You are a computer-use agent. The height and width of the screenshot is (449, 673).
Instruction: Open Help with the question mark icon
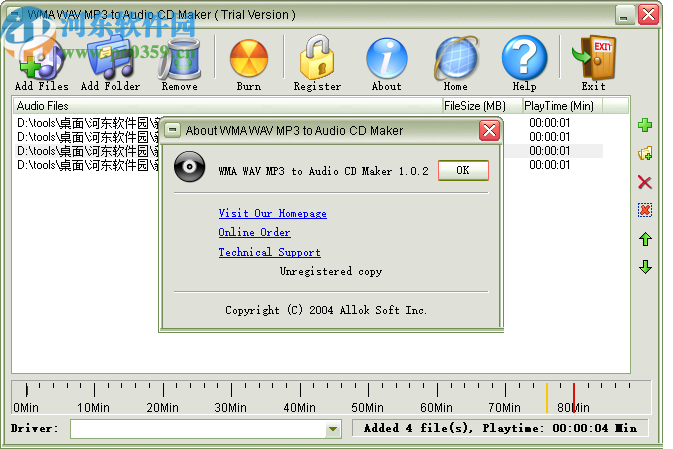(524, 58)
